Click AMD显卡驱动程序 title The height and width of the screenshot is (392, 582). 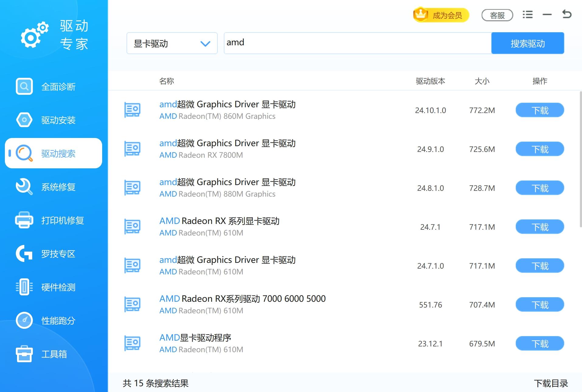(195, 338)
